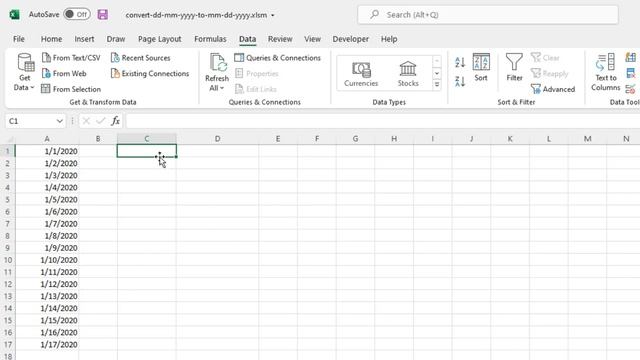Open the Formulas tab
Viewport: 640px width, 360px height.
(x=210, y=39)
